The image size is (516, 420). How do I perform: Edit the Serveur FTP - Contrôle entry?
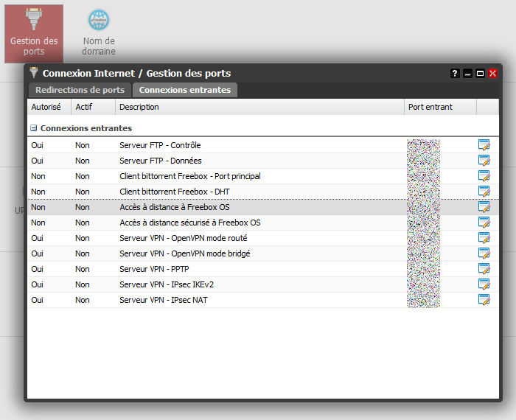pos(484,144)
